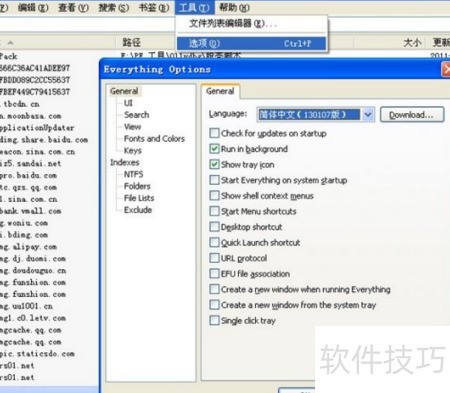Open the 书签(B) menu
Screen dimensions: 450x393
tap(154, 7)
